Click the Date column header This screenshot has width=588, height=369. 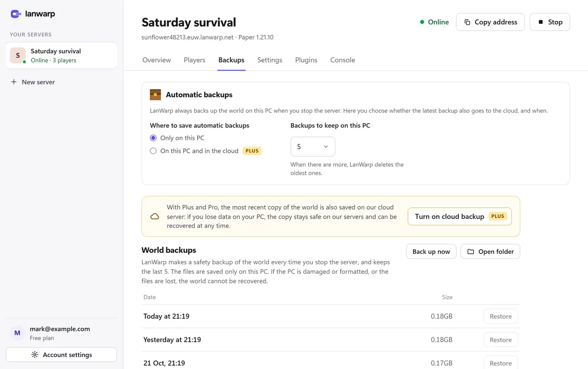[x=150, y=297]
